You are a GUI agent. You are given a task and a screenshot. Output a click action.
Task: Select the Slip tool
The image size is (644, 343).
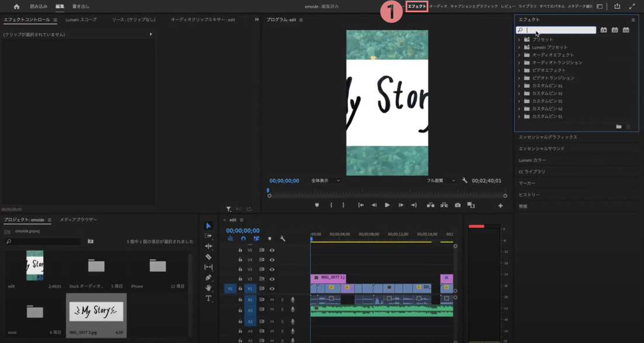(208, 267)
